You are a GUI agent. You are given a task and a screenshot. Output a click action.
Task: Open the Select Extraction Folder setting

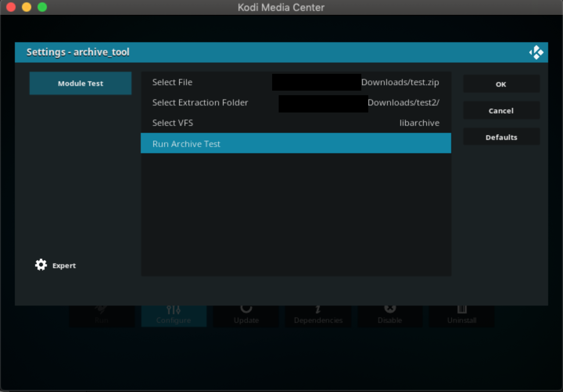point(296,103)
